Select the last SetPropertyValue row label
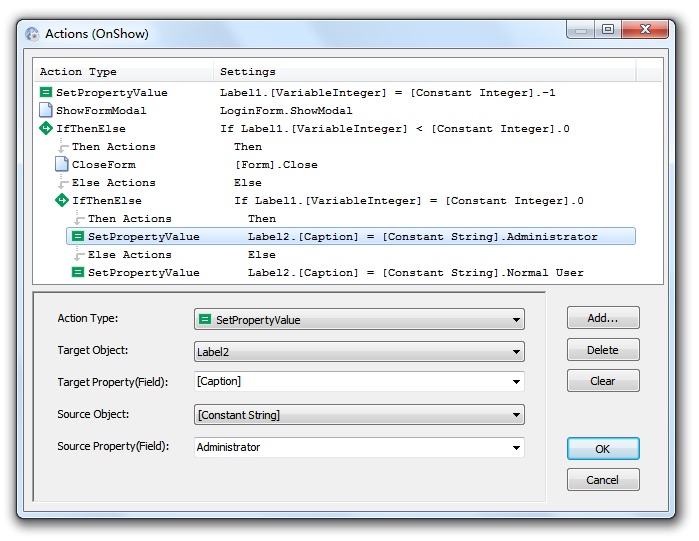Image resolution: width=699 pixels, height=541 pixels. (x=144, y=273)
